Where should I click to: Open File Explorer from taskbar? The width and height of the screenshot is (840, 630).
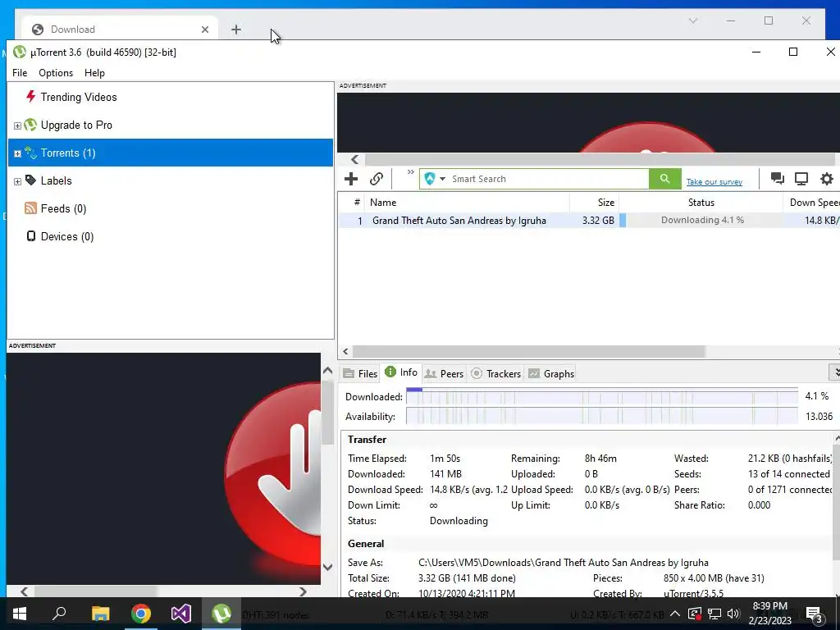coord(100,614)
